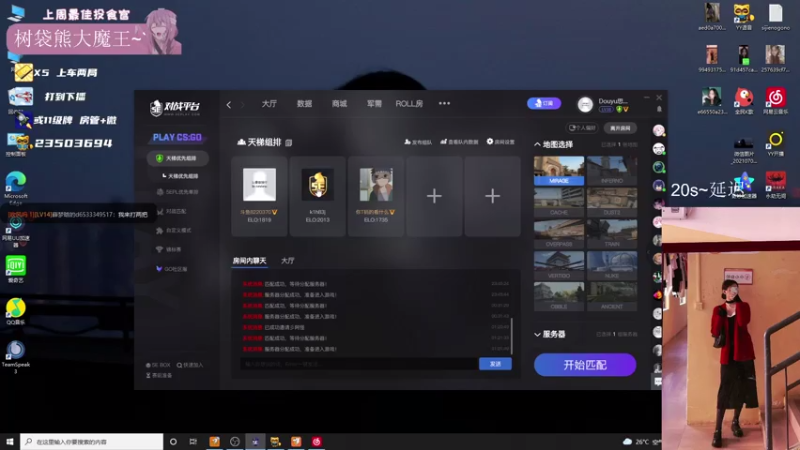The image size is (800, 450).
Task: Toggle the NUKE map selection
Action: point(612,265)
